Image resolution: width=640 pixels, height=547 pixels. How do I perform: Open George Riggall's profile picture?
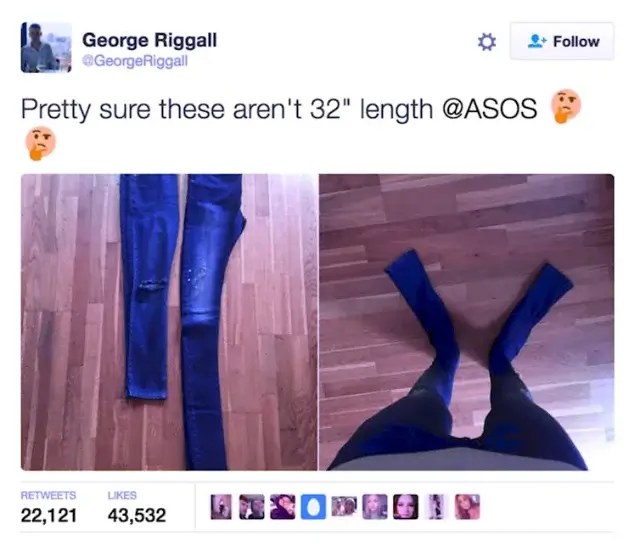pos(46,47)
